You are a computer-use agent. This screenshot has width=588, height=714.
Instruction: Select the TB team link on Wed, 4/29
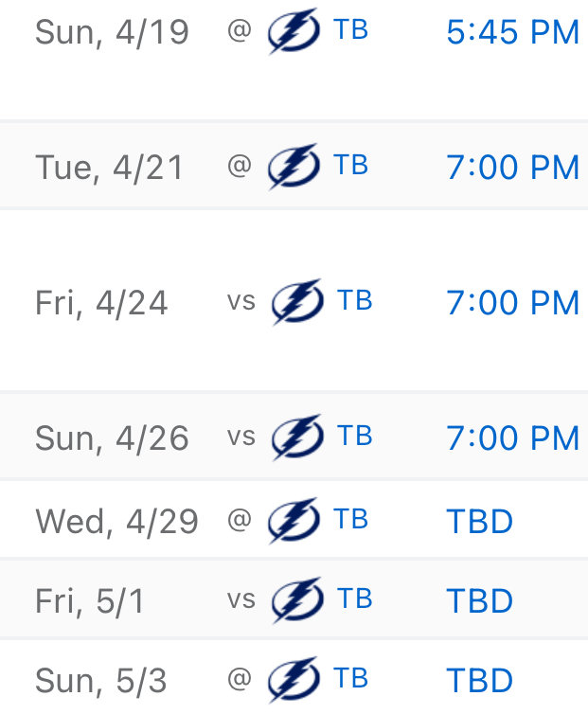coord(350,519)
